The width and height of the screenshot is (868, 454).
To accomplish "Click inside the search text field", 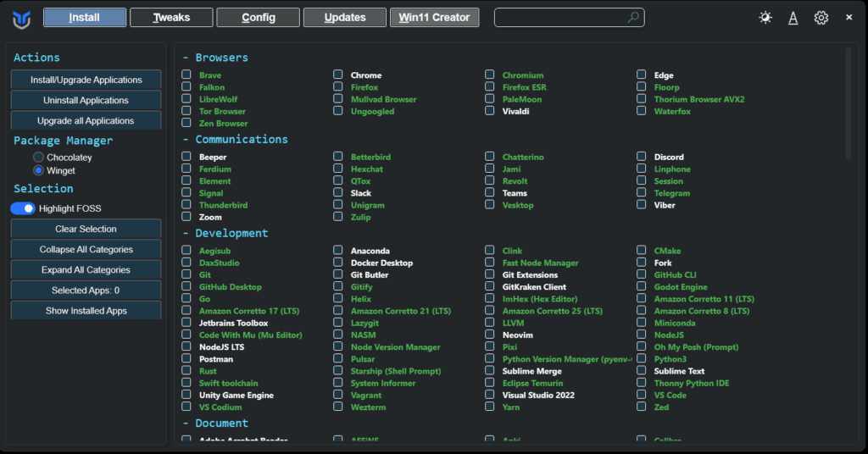I will click(x=559, y=18).
